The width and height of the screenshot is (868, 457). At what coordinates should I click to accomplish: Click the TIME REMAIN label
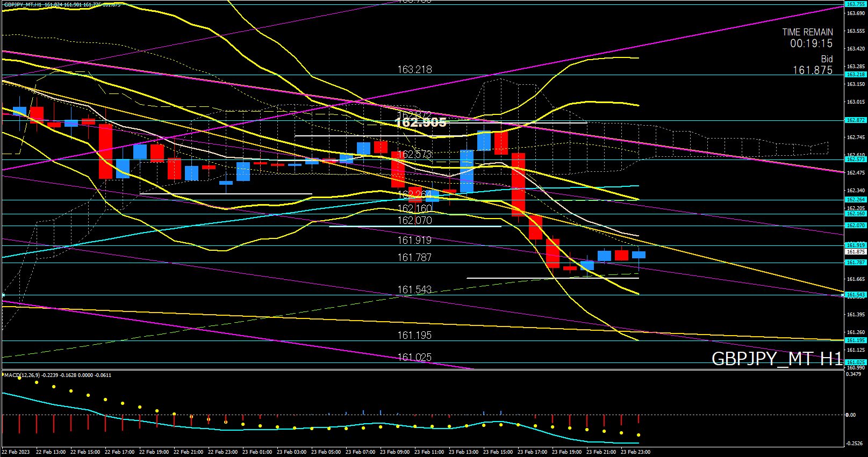click(807, 32)
